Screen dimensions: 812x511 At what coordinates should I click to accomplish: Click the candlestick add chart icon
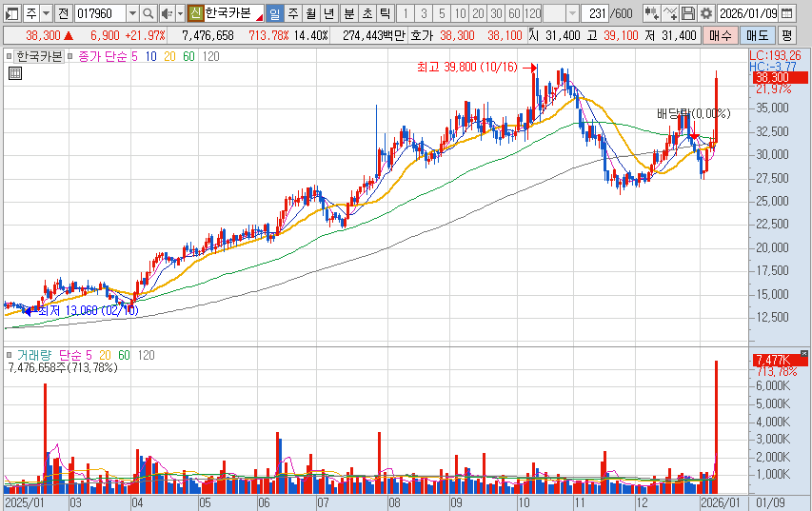[651, 13]
